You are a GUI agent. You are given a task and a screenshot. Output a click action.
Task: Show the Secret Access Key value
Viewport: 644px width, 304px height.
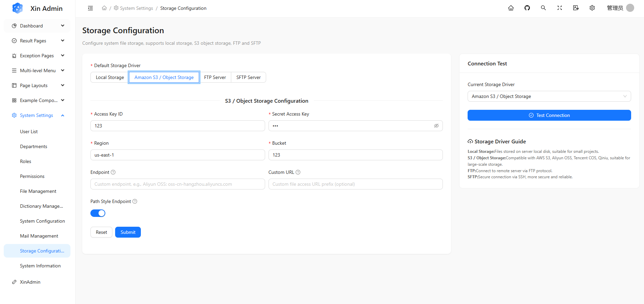coord(436,126)
